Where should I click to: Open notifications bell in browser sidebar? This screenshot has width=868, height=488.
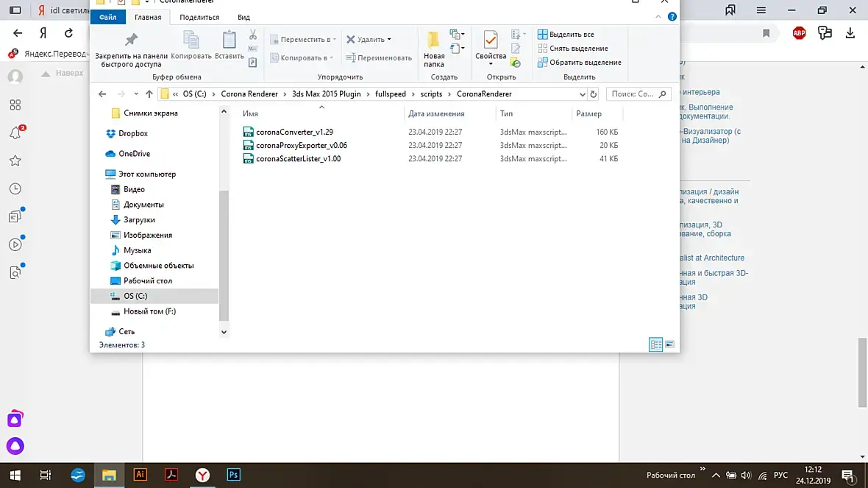(15, 132)
